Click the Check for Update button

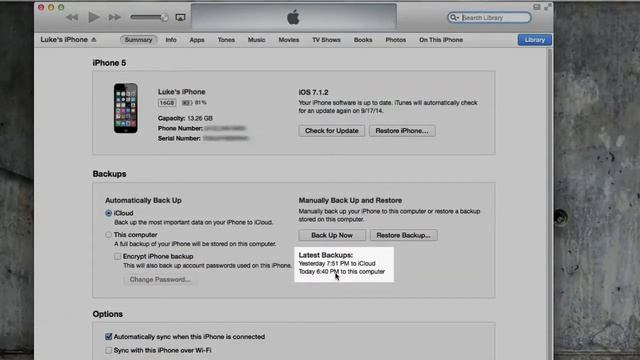click(331, 131)
